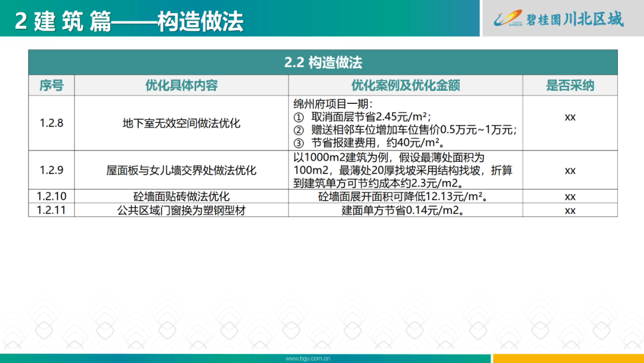Toggle adoption status xx for row 1.2.11
This screenshot has height=363, width=644.
pos(570,210)
